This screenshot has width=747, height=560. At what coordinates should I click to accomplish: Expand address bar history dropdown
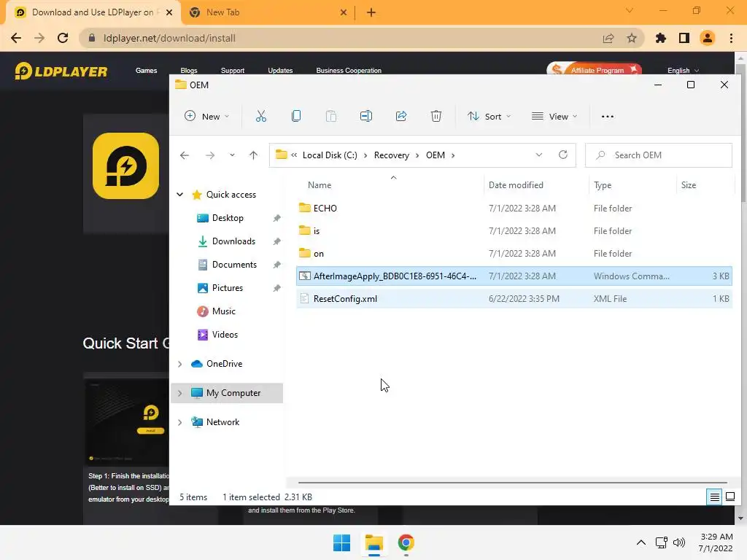(539, 155)
